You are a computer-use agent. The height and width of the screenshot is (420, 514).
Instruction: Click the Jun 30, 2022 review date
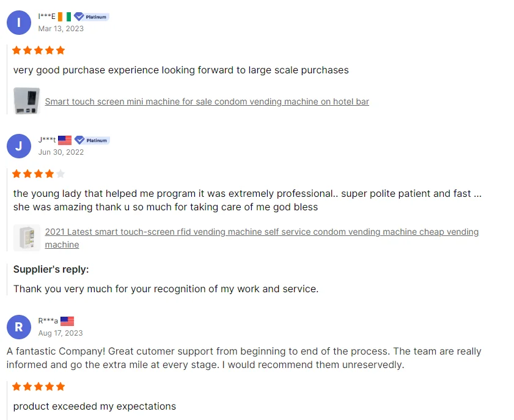tap(61, 152)
